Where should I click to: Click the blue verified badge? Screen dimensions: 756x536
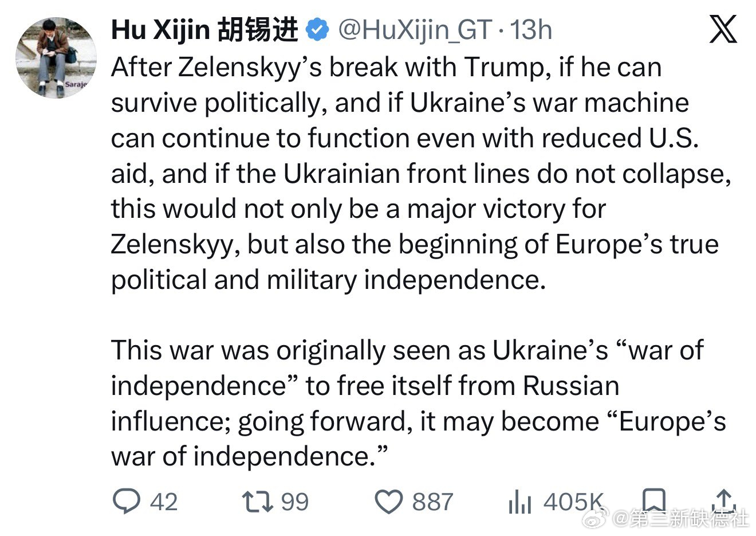point(317,30)
